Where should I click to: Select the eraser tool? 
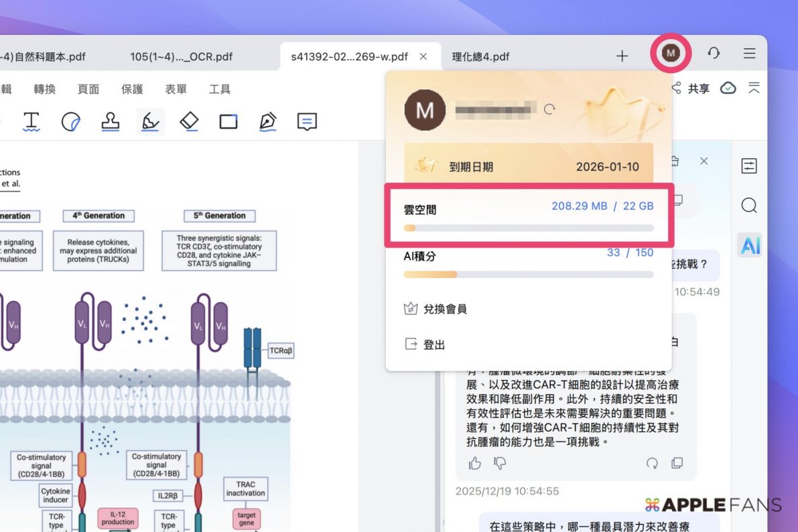tap(190, 121)
